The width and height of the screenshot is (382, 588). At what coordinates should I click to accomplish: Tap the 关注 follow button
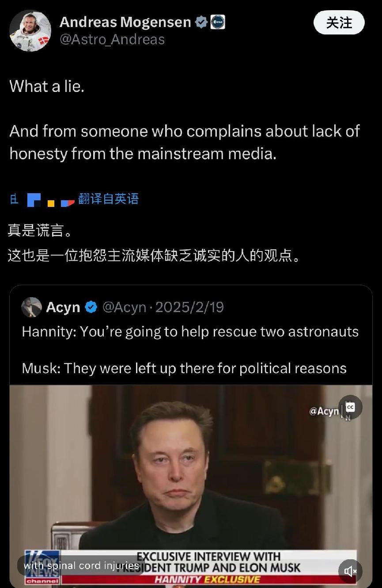click(339, 23)
